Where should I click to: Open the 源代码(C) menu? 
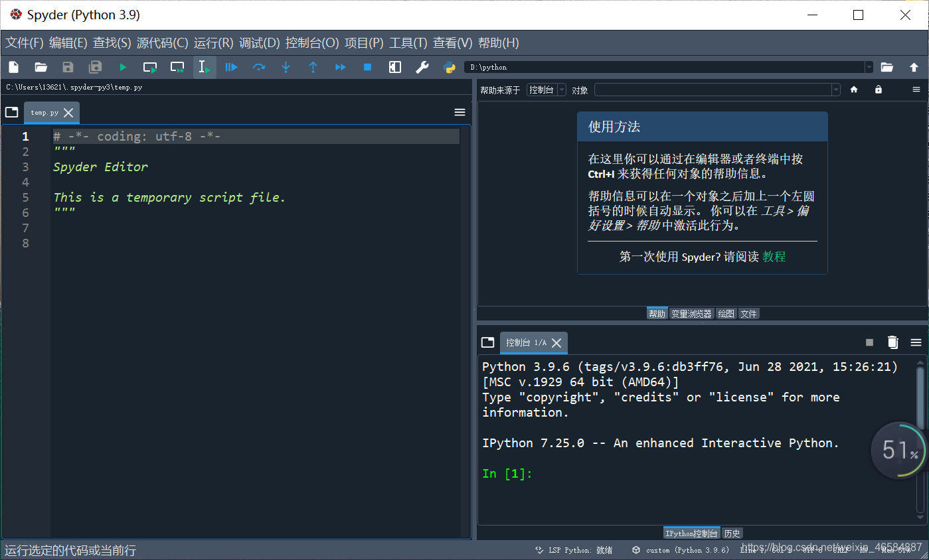click(x=163, y=43)
